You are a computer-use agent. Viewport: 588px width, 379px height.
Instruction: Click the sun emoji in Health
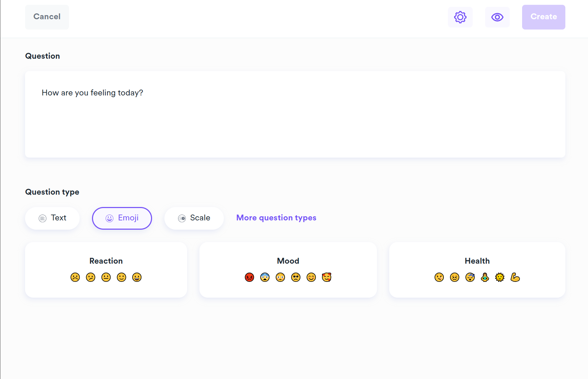coord(500,277)
